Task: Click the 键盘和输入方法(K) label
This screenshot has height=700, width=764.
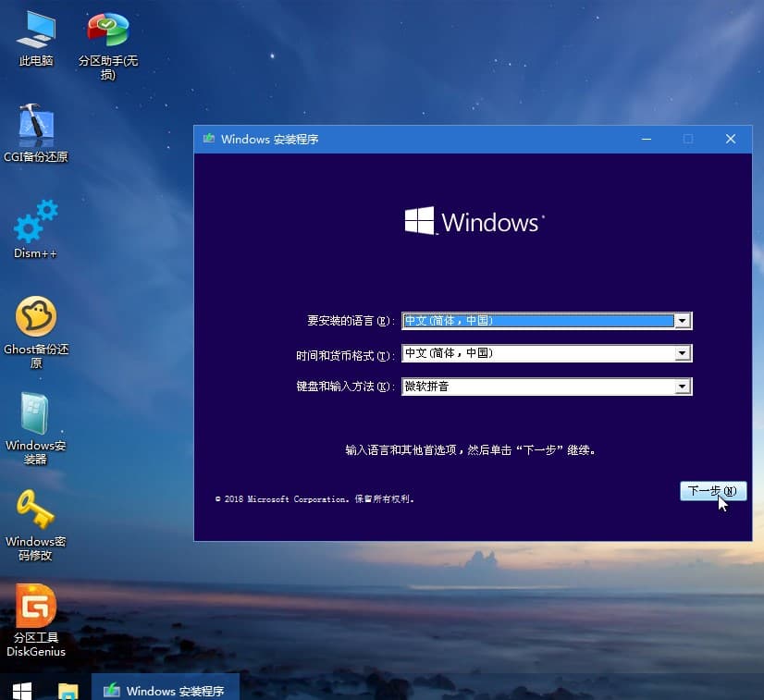Action: 345,387
